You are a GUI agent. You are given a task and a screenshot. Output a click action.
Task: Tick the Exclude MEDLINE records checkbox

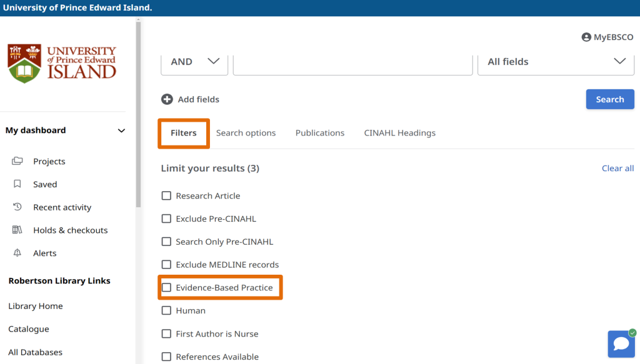[x=166, y=265]
